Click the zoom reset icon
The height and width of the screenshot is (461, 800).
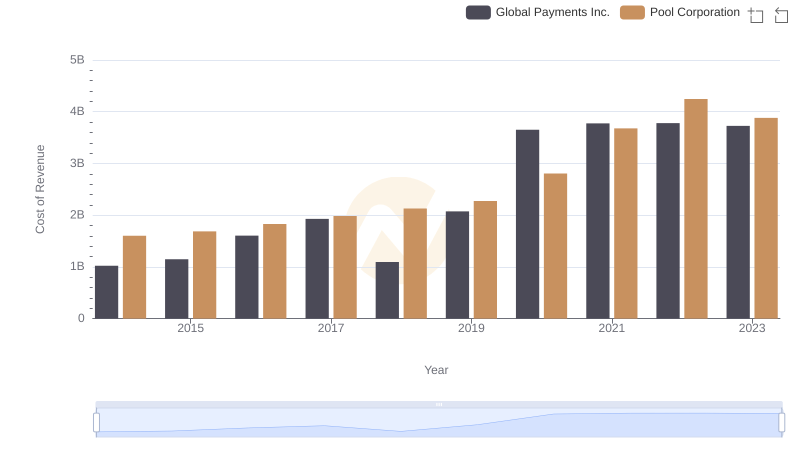click(x=781, y=15)
